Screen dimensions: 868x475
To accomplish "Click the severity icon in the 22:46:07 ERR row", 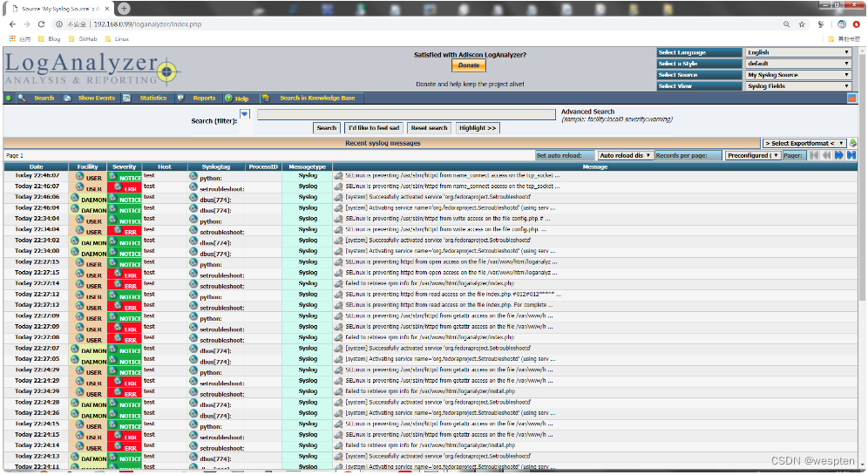I will pos(118,187).
